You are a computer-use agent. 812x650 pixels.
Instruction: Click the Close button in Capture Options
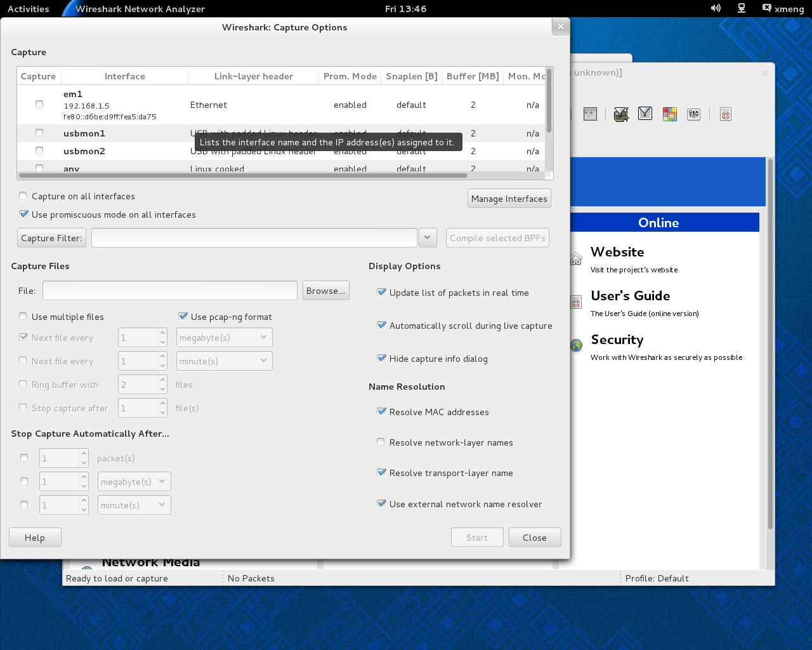(x=535, y=538)
